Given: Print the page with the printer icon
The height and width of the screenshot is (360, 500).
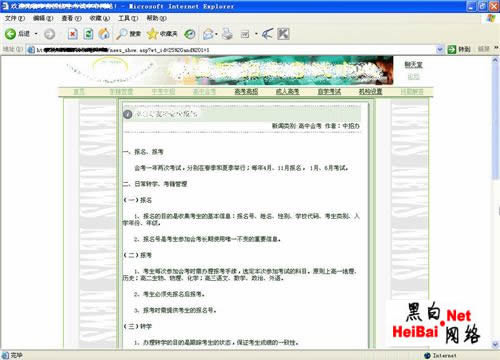Looking at the screenshot, I should 227,34.
